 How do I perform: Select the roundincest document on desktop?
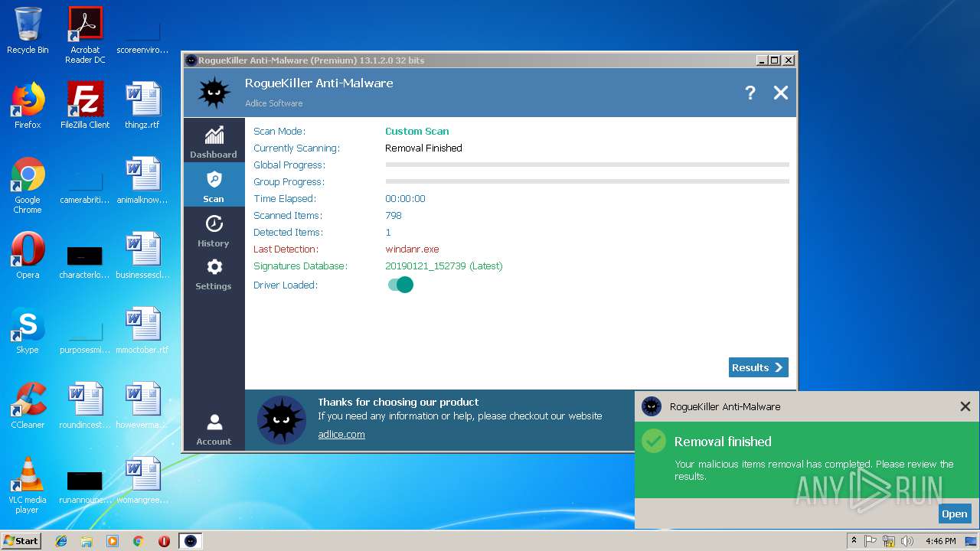(85, 406)
